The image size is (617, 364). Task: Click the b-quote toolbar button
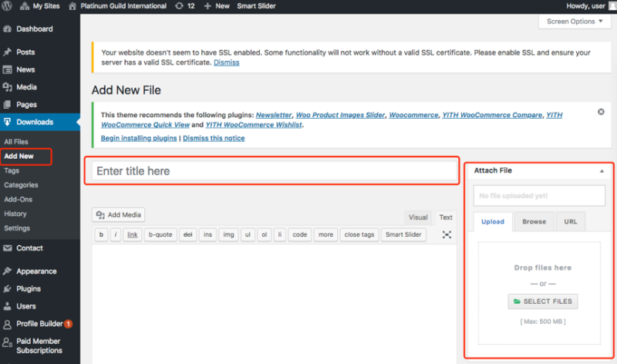coord(160,234)
